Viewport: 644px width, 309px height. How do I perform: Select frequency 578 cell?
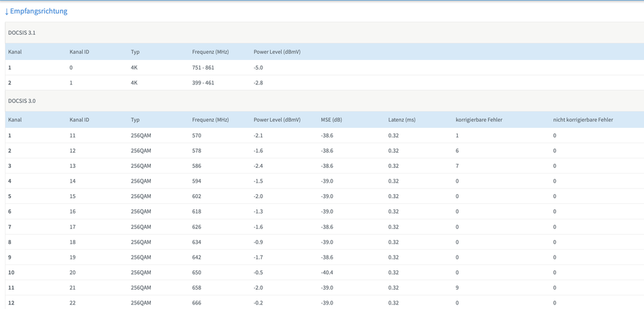197,150
